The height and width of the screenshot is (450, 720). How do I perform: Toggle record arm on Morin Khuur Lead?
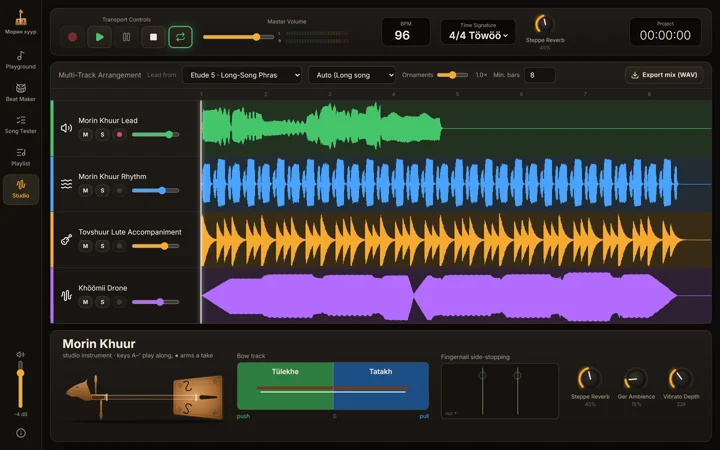coord(119,135)
